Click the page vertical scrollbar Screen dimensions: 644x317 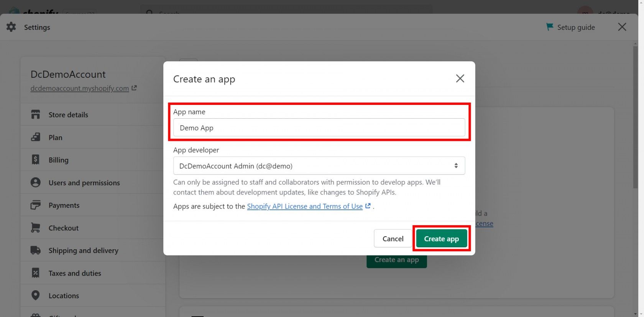pos(635,115)
